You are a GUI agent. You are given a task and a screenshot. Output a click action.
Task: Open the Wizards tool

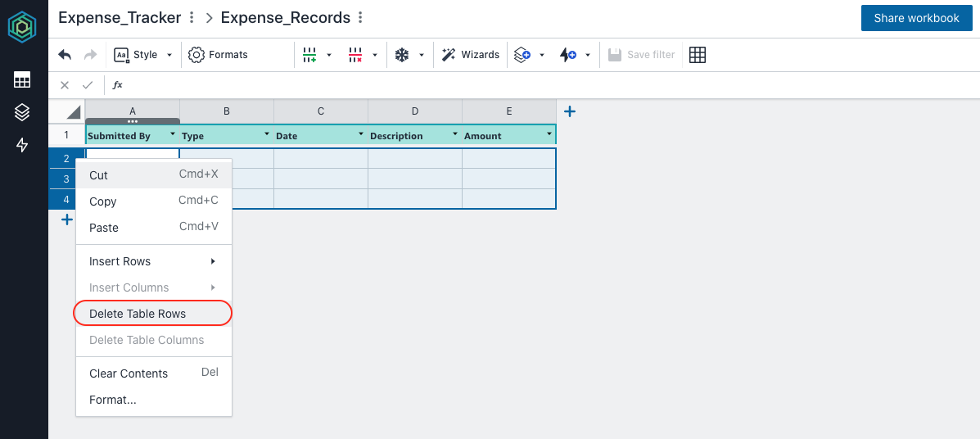471,54
